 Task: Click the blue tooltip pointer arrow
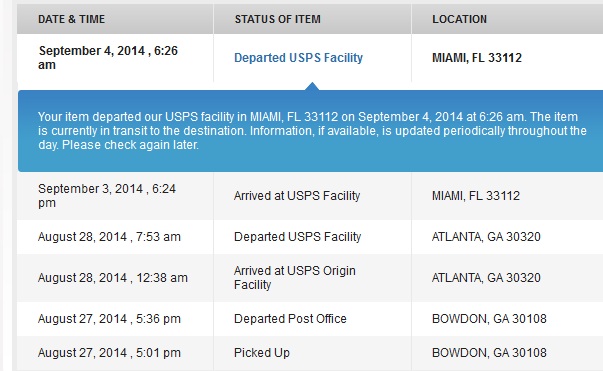point(312,86)
